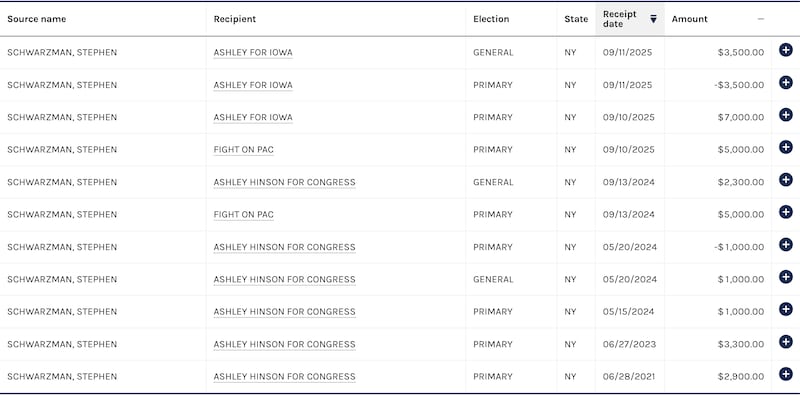Expand the -$3,500.00 refund row plus icon
Image resolution: width=800 pixels, height=395 pixels.
coord(786,83)
